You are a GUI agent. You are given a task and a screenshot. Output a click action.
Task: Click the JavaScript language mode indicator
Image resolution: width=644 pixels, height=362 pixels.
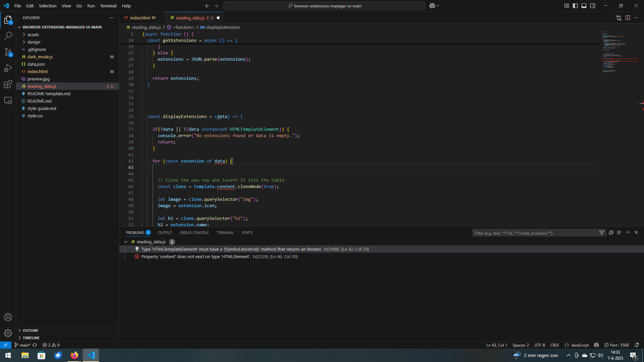580,345
